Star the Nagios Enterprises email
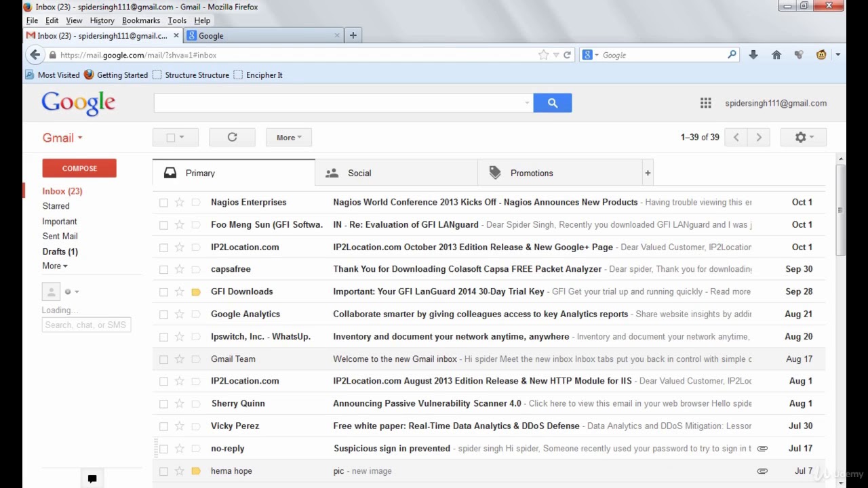The height and width of the screenshot is (488, 868). click(180, 202)
